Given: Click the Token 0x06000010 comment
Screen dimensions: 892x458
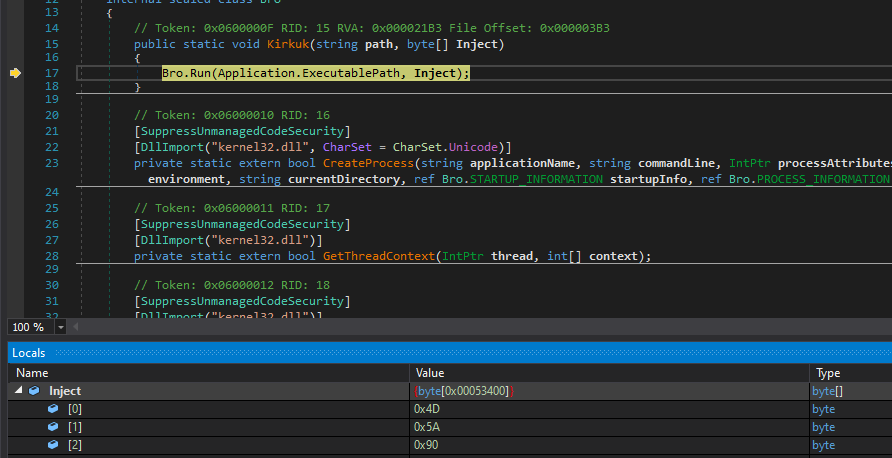Looking at the screenshot, I should pos(232,115).
